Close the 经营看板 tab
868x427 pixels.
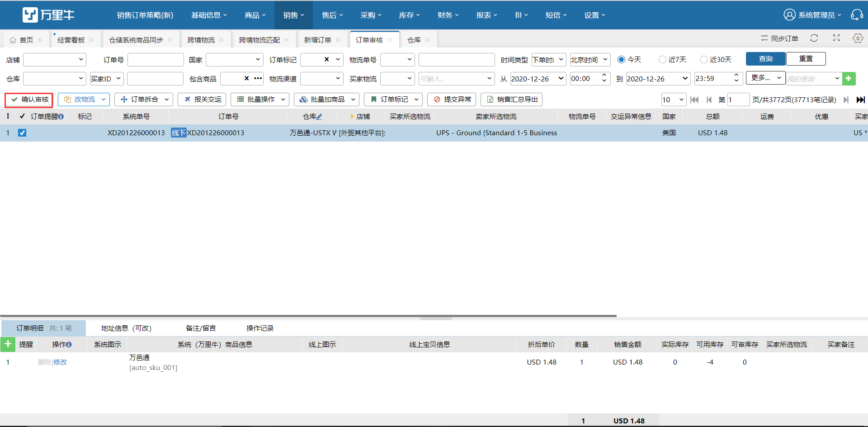[x=92, y=40]
